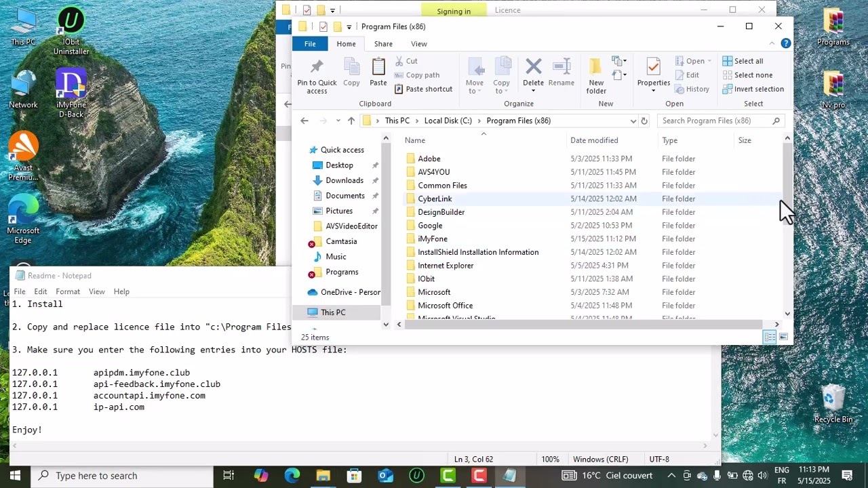This screenshot has width=868, height=488.
Task: Select the Home ribbon tab
Action: pos(346,44)
